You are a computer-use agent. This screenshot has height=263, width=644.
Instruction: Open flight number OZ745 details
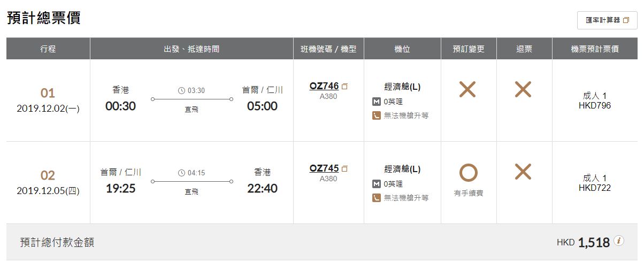(324, 168)
